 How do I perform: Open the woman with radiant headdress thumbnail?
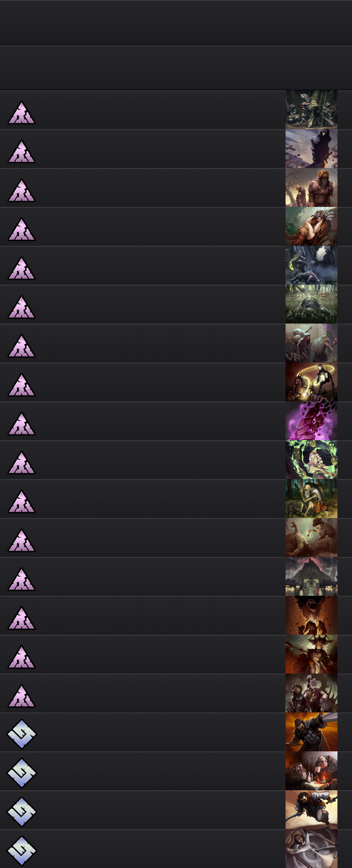pyautogui.click(x=312, y=227)
